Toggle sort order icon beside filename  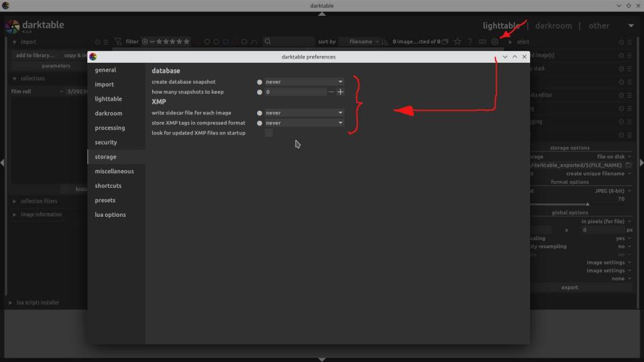pyautogui.click(x=384, y=41)
